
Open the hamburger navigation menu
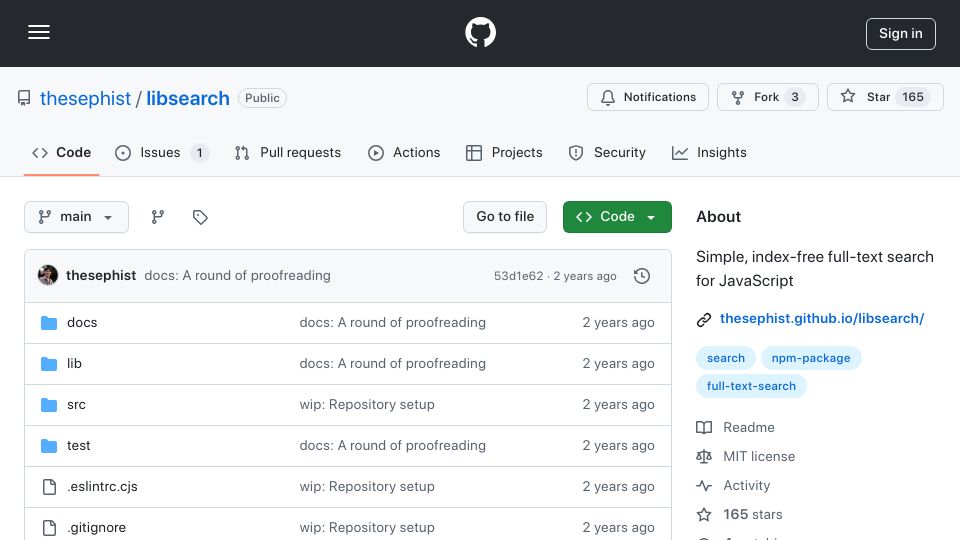coord(39,32)
